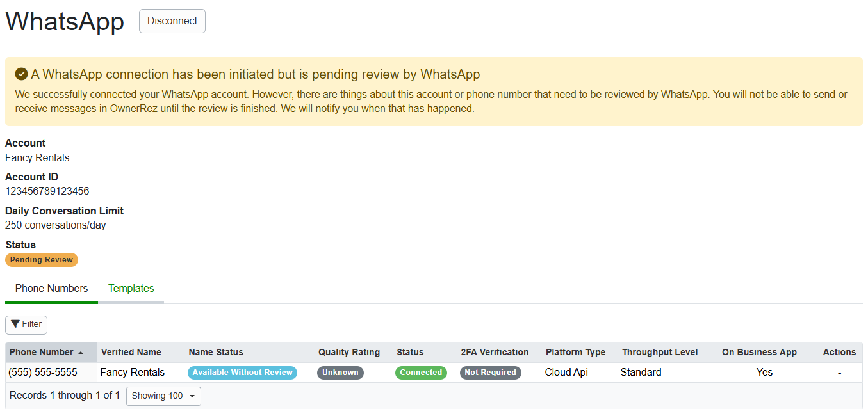Open the Showing 100 records dropdown
This screenshot has width=868, height=409.
coord(163,396)
